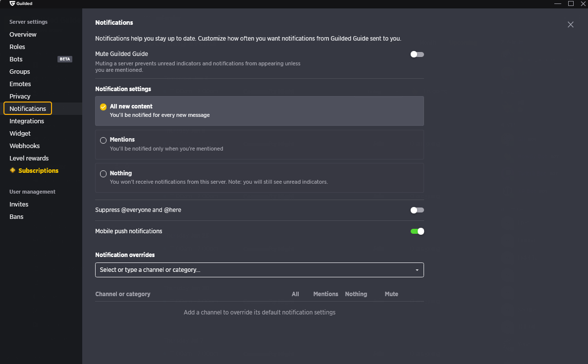This screenshot has height=364, width=588.
Task: Go to Roles settings
Action: [x=17, y=47]
